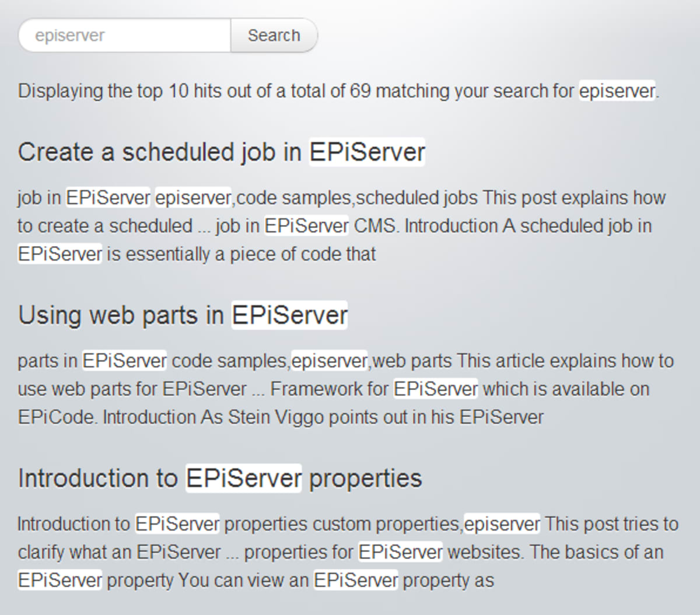This screenshot has height=615, width=700.
Task: Click the first highlighted EPiServer in the scheduled job snippet
Action: [x=108, y=197]
